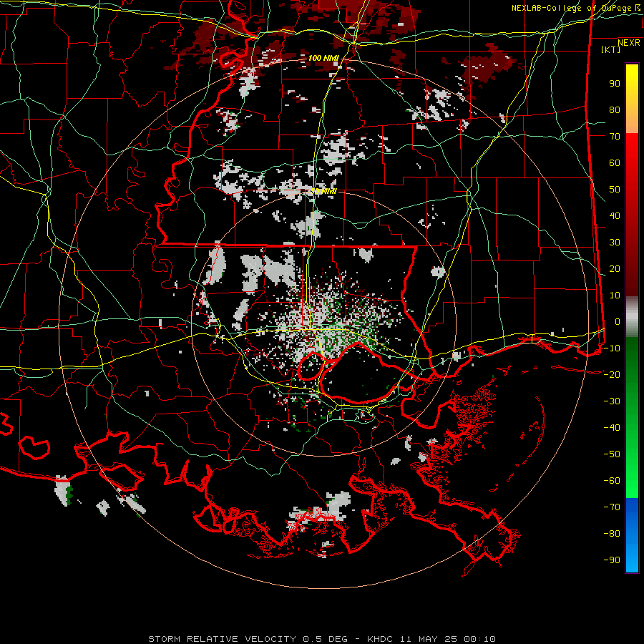Viewport: 644px width, 644px height.
Task: Pick the gray zero-velocity color bar segment
Action: click(x=632, y=317)
